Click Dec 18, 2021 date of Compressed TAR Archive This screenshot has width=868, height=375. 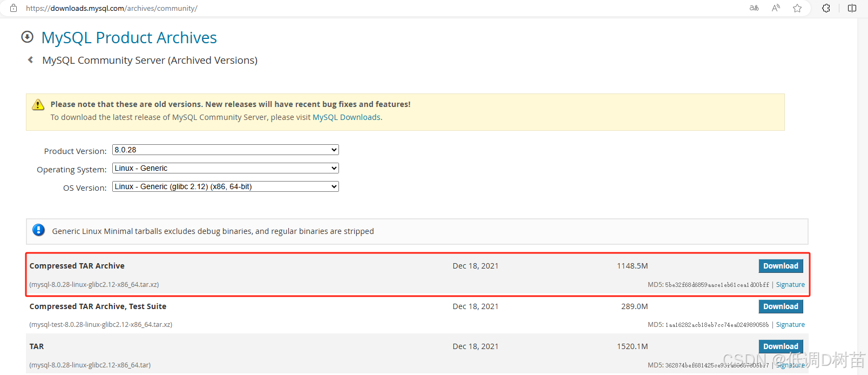476,266
